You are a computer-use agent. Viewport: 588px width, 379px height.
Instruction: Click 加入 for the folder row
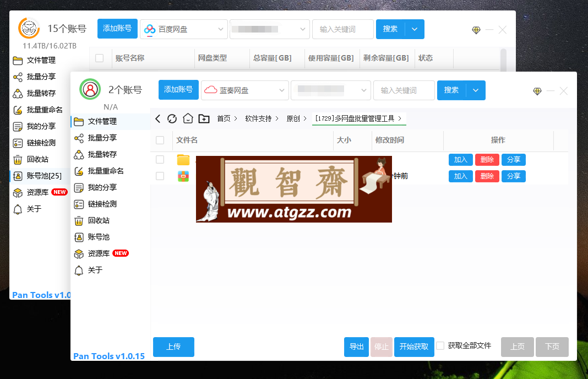click(x=460, y=160)
